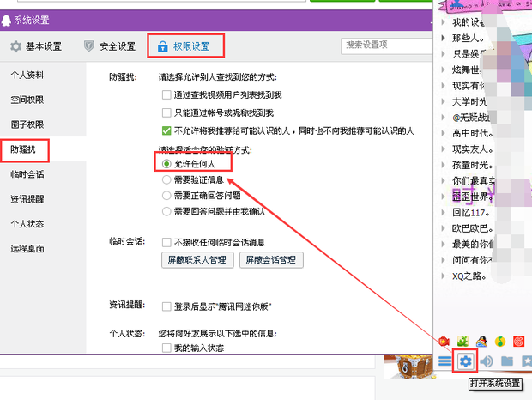The height and width of the screenshot is (400, 532).
Task: Expand the 只是娱乐 contact group
Action: (443, 53)
